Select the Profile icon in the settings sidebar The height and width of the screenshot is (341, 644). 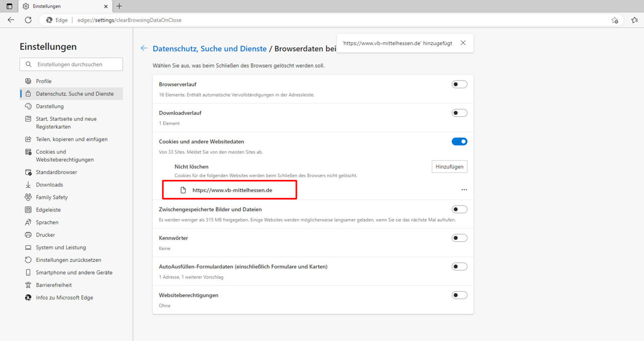[29, 81]
